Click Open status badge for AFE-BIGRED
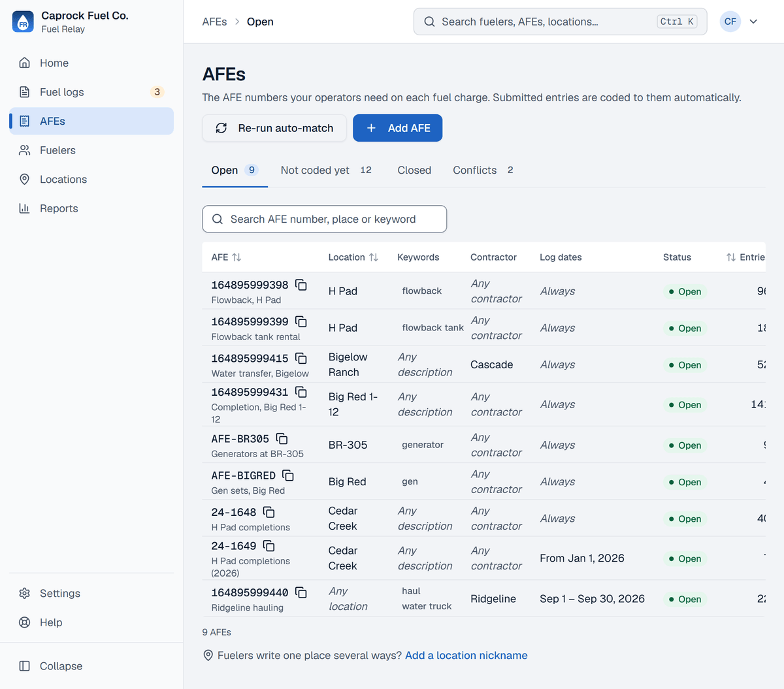The width and height of the screenshot is (784, 689). click(685, 482)
